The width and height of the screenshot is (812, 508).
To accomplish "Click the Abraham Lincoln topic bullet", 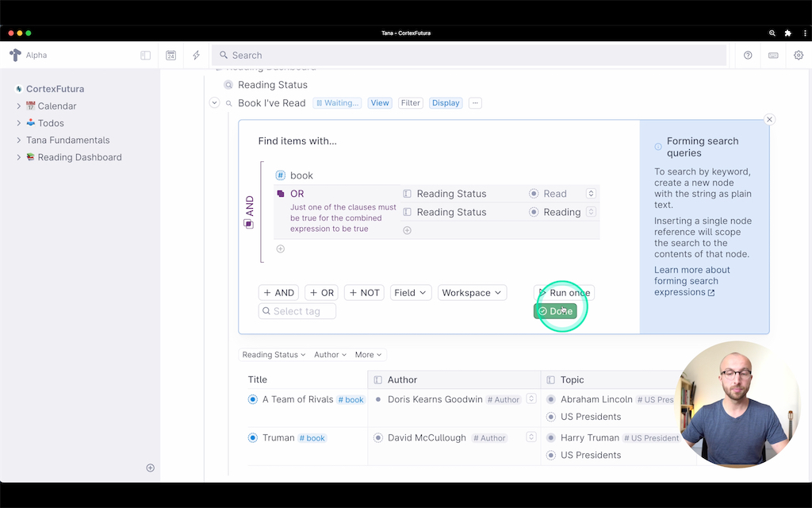I will point(551,399).
